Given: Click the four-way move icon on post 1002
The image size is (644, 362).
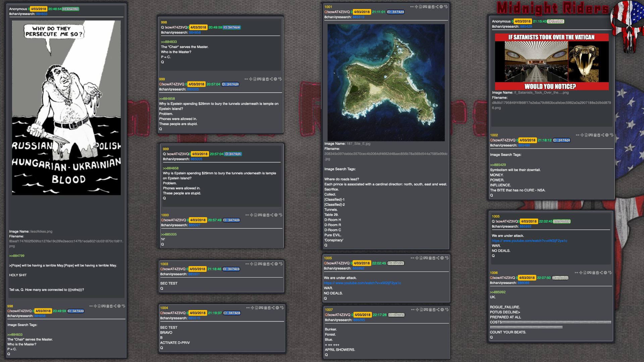Looking at the screenshot, I should pos(582,135).
